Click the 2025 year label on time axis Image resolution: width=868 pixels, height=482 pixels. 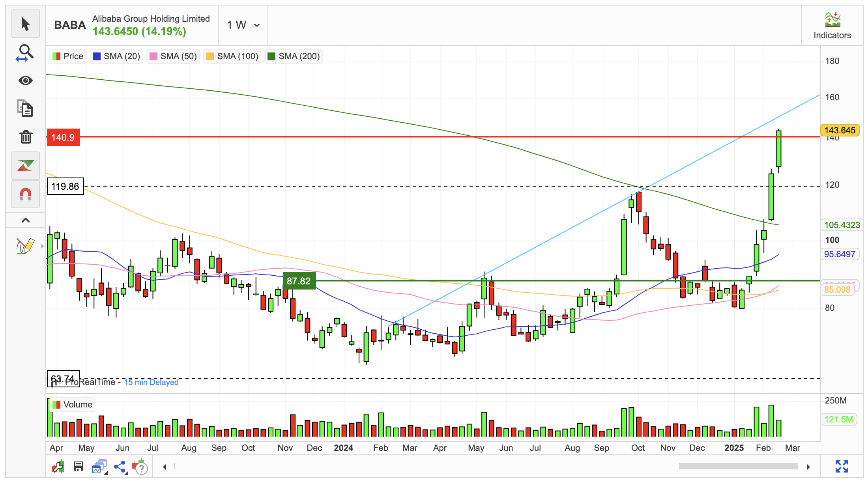[734, 448]
